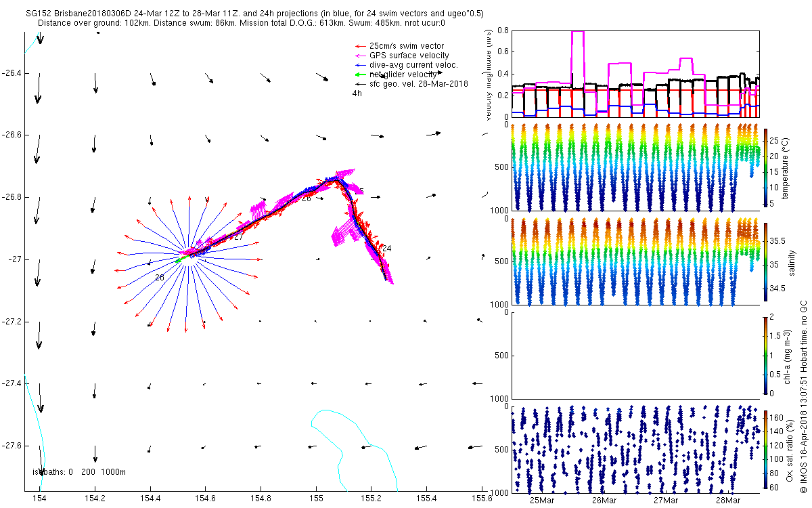The width and height of the screenshot is (812, 508).
Task: Click the '25Mar' date tick label
Action: [x=542, y=501]
